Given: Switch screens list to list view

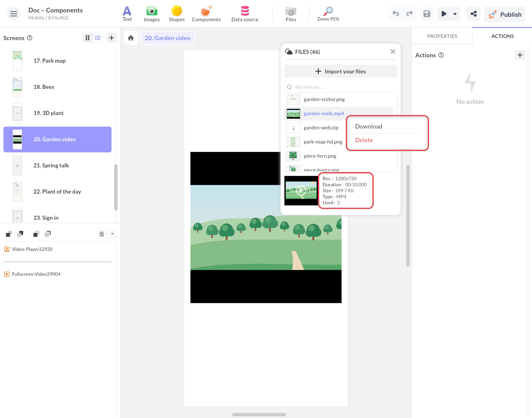Looking at the screenshot, I should coord(98,38).
